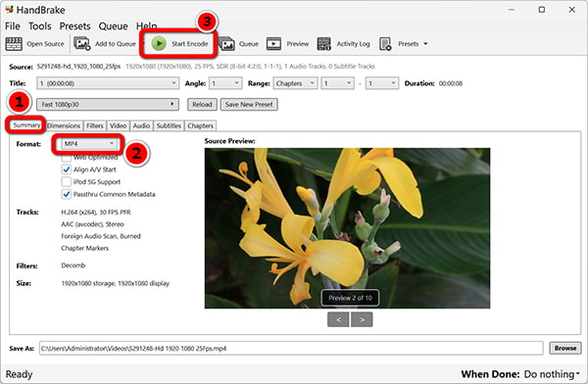588x384 pixels.
Task: Click the Foreign Audio Scan, Burned text
Action: [x=101, y=236]
